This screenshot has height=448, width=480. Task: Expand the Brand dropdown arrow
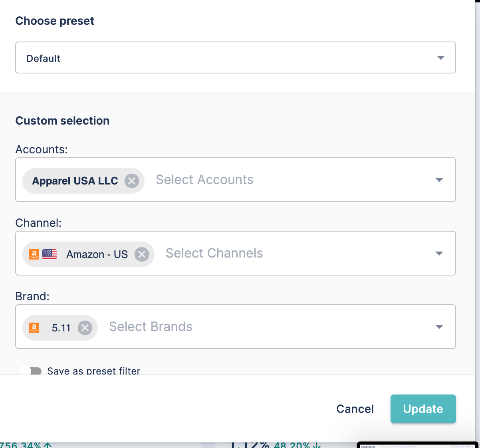[439, 327]
